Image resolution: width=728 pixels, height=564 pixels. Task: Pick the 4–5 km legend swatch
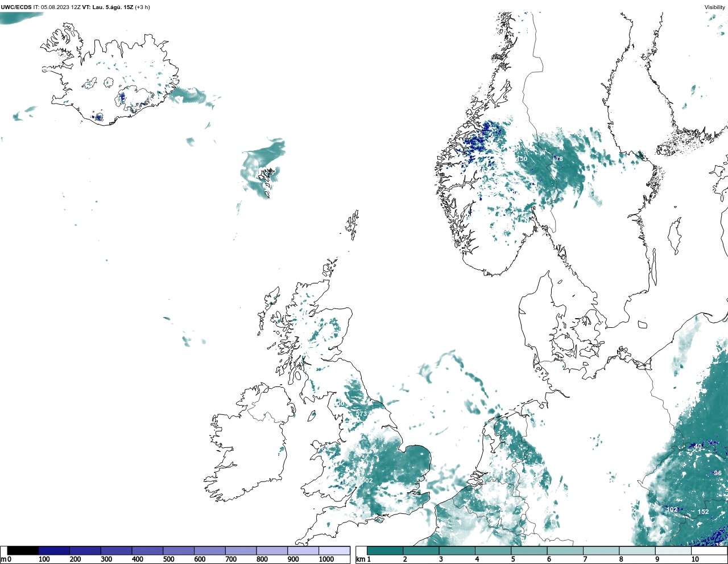pos(493,550)
